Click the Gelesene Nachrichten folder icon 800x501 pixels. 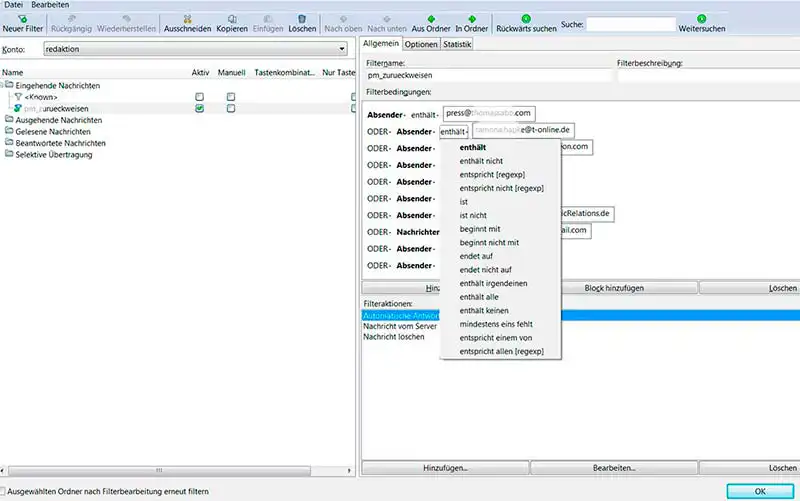coord(9,131)
